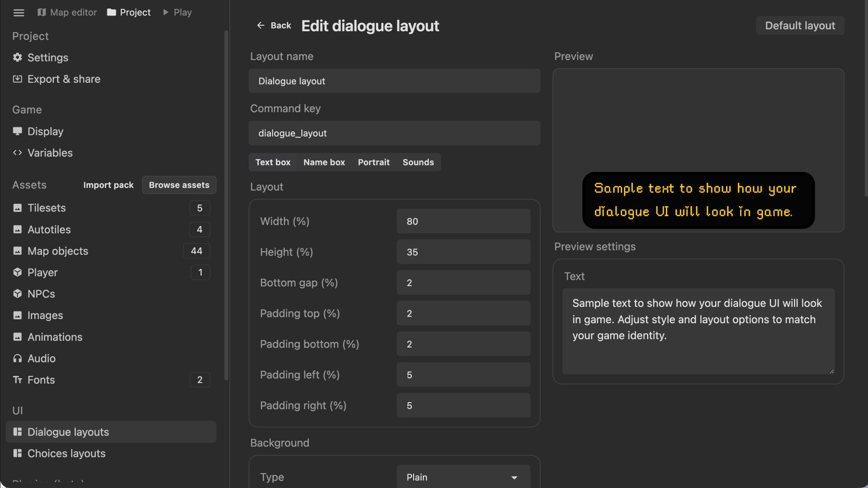868x488 pixels.
Task: Click the Autotiles count badge 4
Action: [199, 230]
